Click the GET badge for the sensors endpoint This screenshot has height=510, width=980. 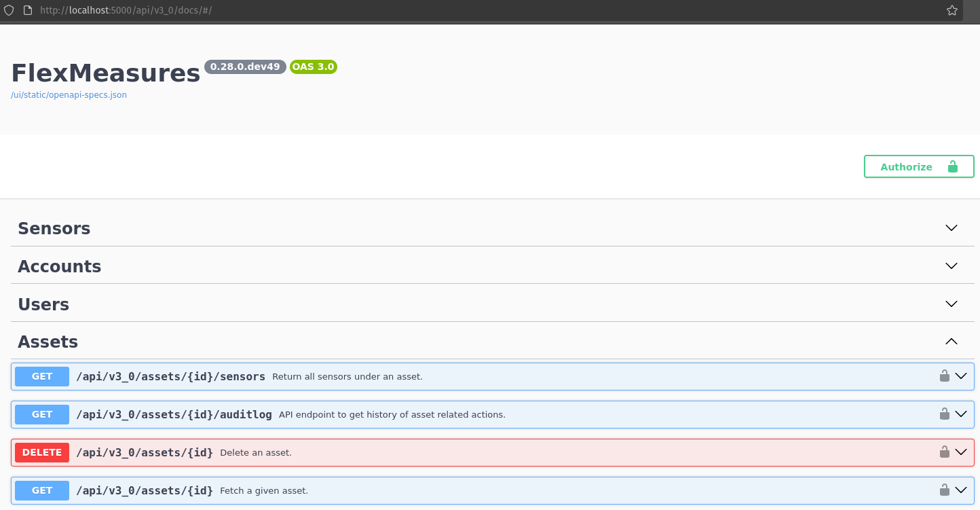click(41, 376)
